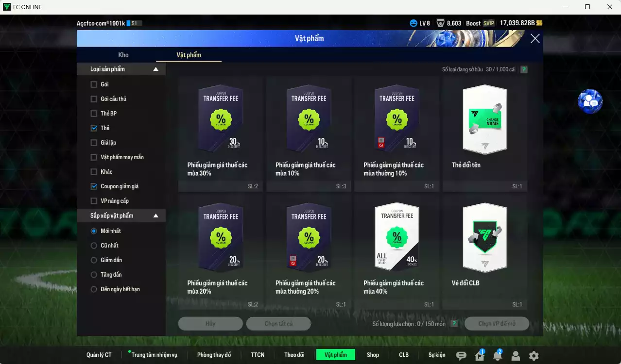Click the help icon beside selection count
Screen dimensions: 621x364
[x=454, y=324]
